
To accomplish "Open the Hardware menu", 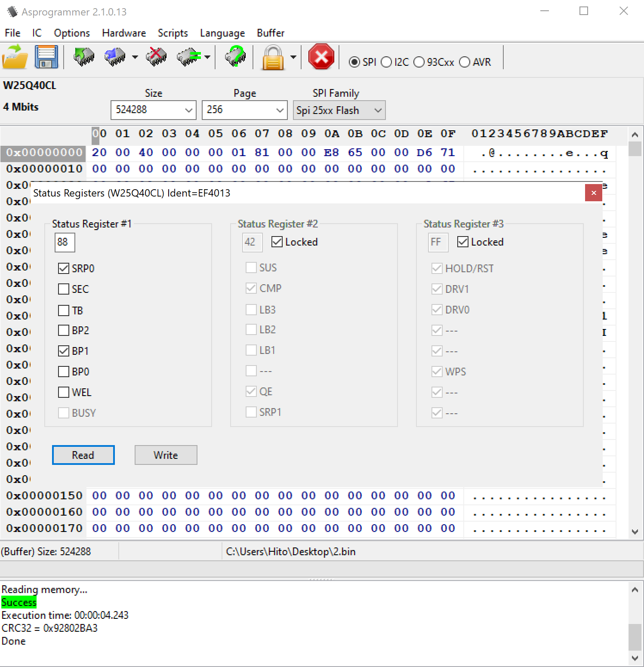I will 124,33.
